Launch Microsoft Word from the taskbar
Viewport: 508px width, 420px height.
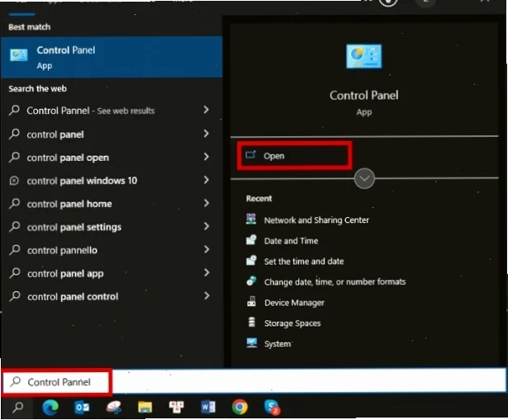coord(207,407)
